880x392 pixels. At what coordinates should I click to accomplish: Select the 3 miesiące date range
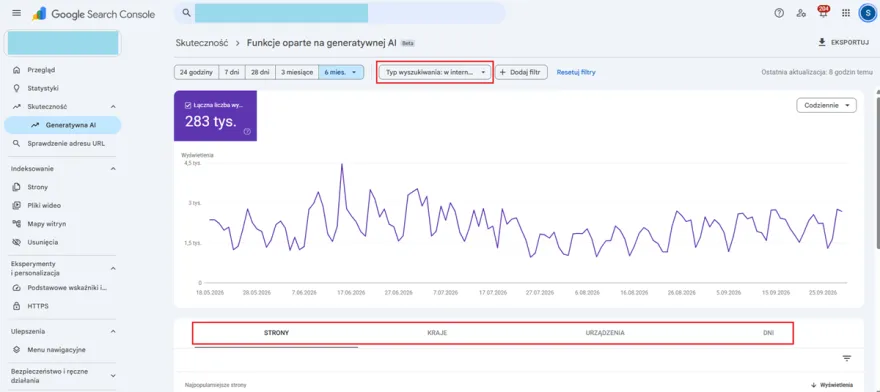(297, 72)
